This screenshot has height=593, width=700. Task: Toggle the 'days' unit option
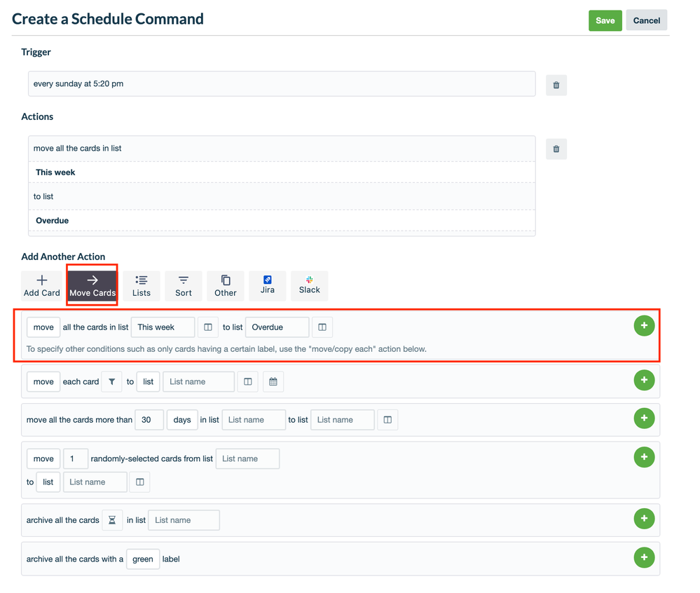182,420
